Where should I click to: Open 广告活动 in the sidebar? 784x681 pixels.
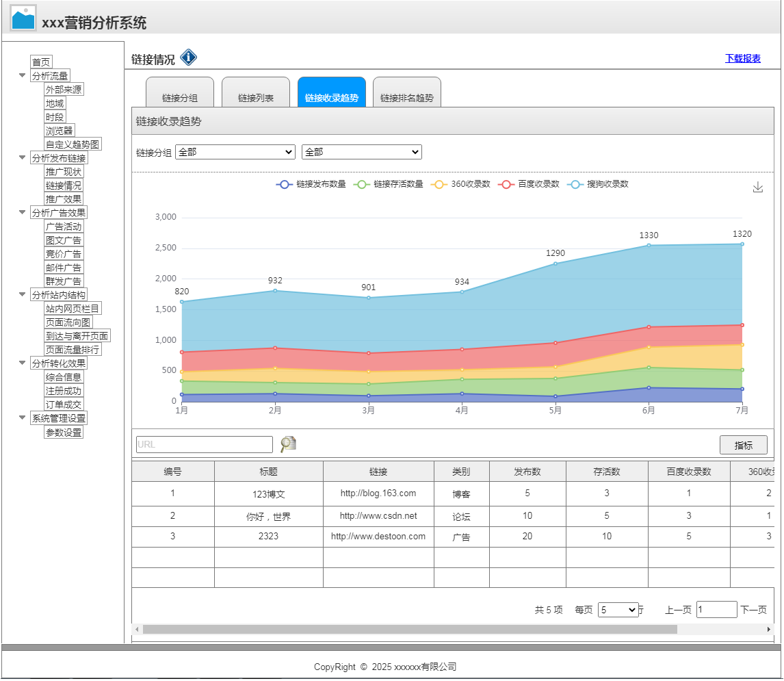(64, 226)
